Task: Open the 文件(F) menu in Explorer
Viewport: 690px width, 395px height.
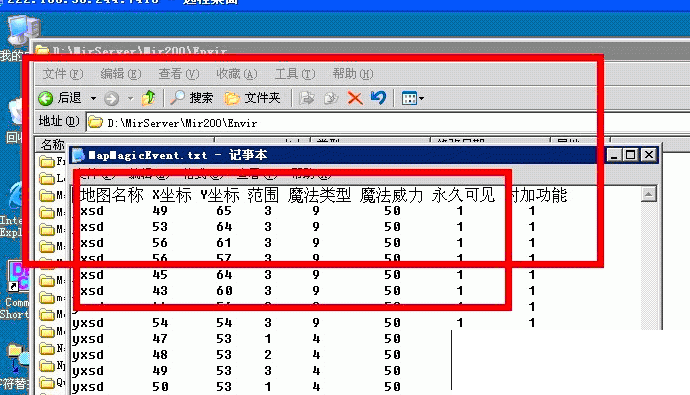Action: tap(62, 74)
